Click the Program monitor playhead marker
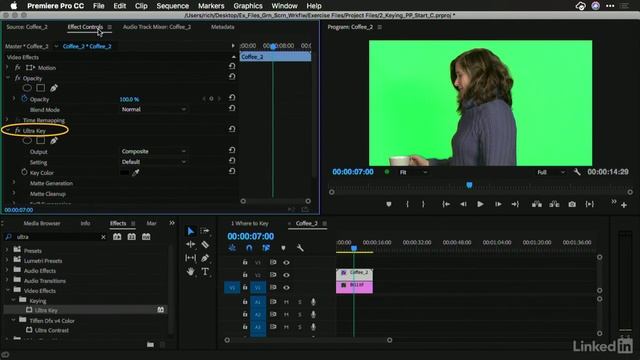 [x=469, y=185]
